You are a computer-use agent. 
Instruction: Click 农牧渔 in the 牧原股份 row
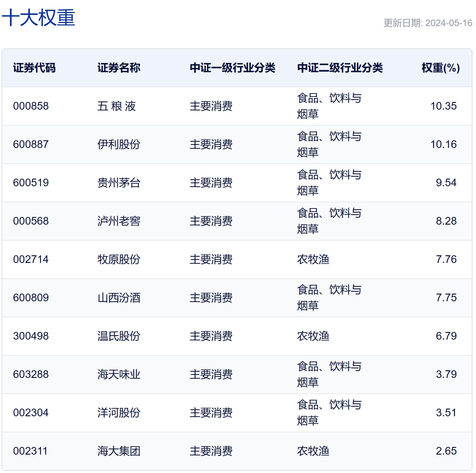(313, 259)
